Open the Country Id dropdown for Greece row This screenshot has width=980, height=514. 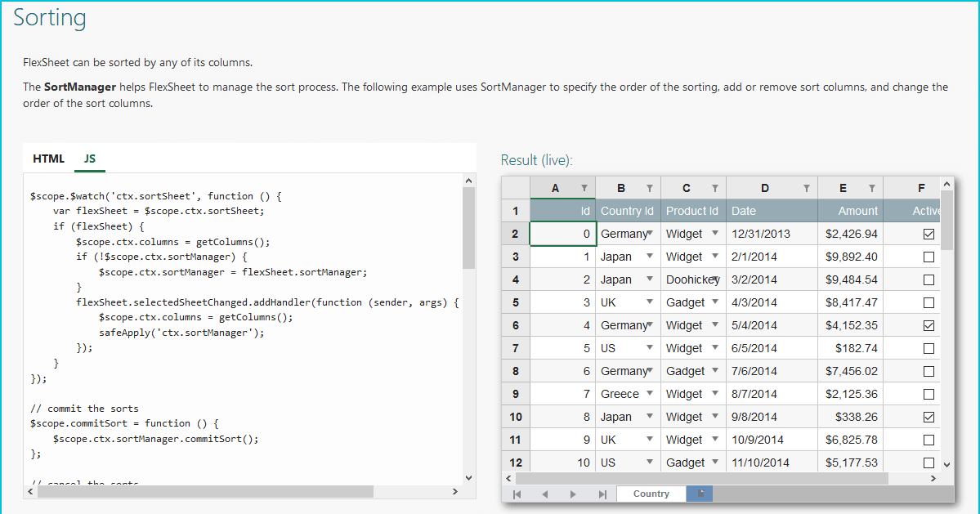[650, 394]
